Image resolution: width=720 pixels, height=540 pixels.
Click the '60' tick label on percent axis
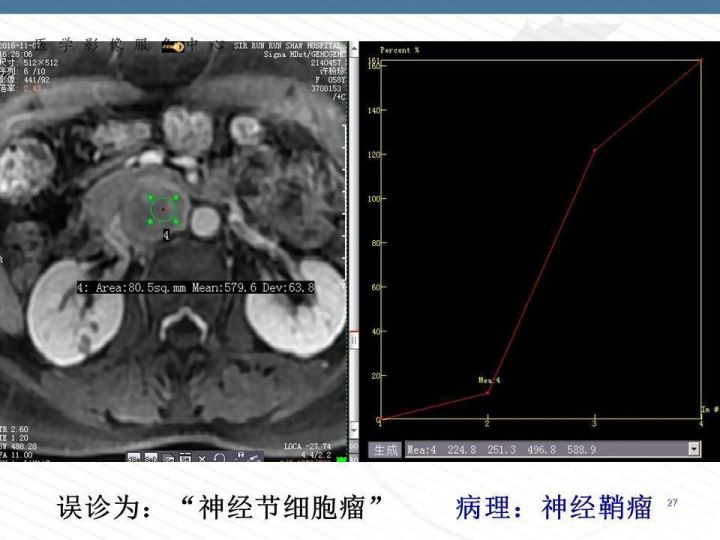pyautogui.click(x=376, y=287)
